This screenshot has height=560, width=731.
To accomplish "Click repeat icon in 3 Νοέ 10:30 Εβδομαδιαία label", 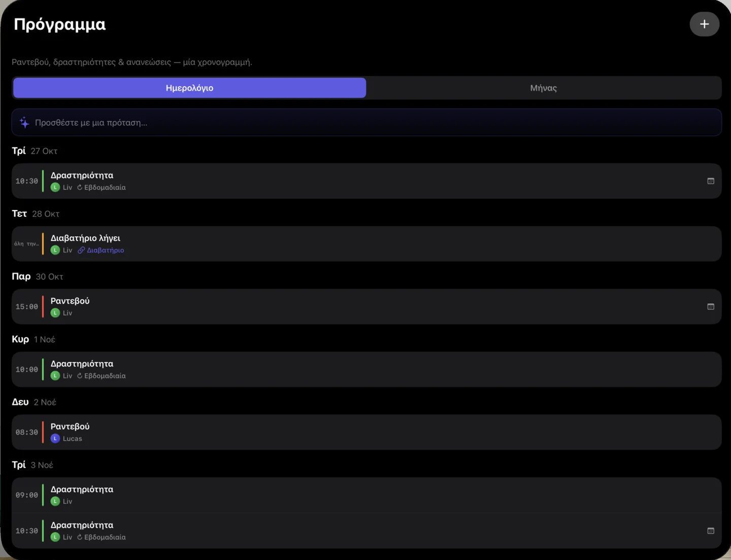I will (80, 537).
